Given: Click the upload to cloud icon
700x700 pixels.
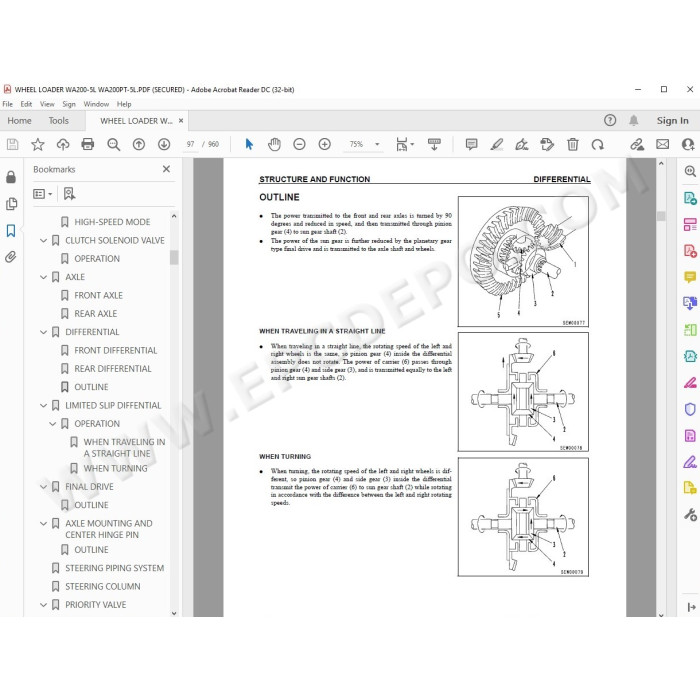Looking at the screenshot, I should pyautogui.click(x=63, y=144).
